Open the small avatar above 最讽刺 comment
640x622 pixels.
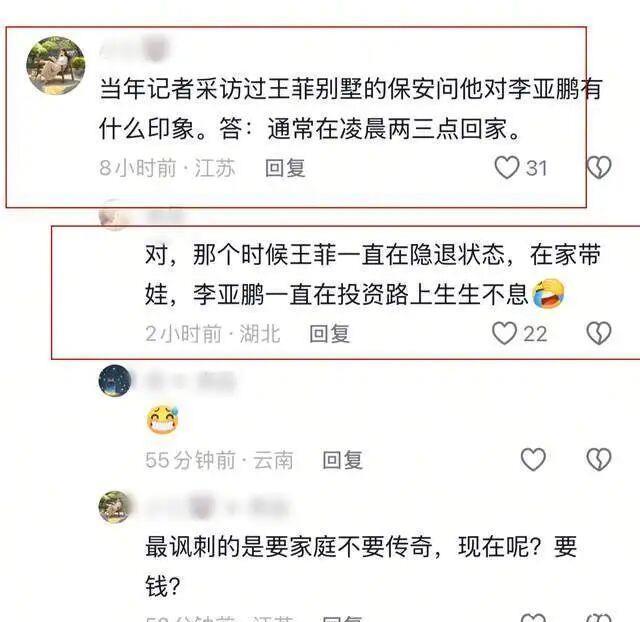[115, 507]
